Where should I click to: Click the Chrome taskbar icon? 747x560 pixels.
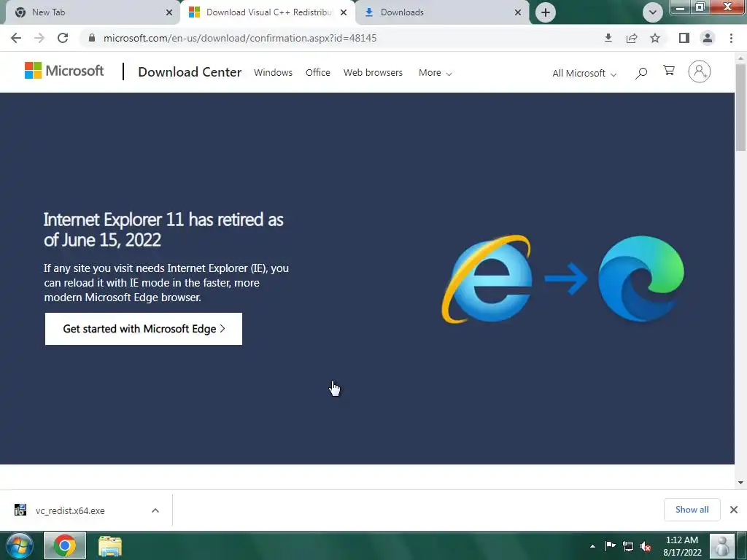65,545
